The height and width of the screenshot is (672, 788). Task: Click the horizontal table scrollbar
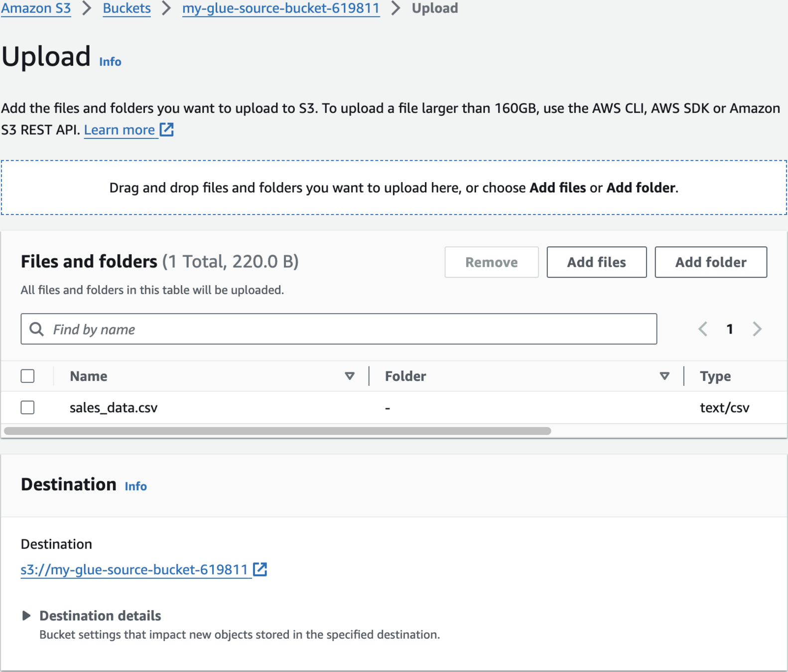point(277,431)
